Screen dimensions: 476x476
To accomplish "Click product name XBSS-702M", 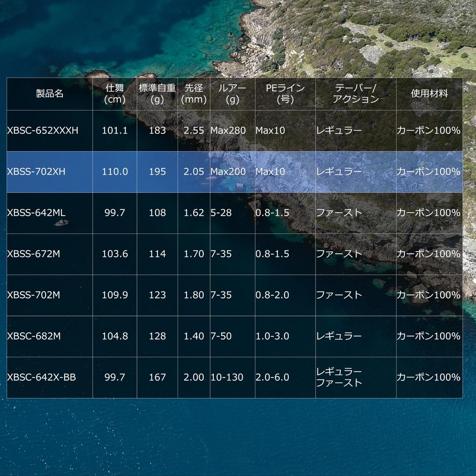I will (34, 295).
